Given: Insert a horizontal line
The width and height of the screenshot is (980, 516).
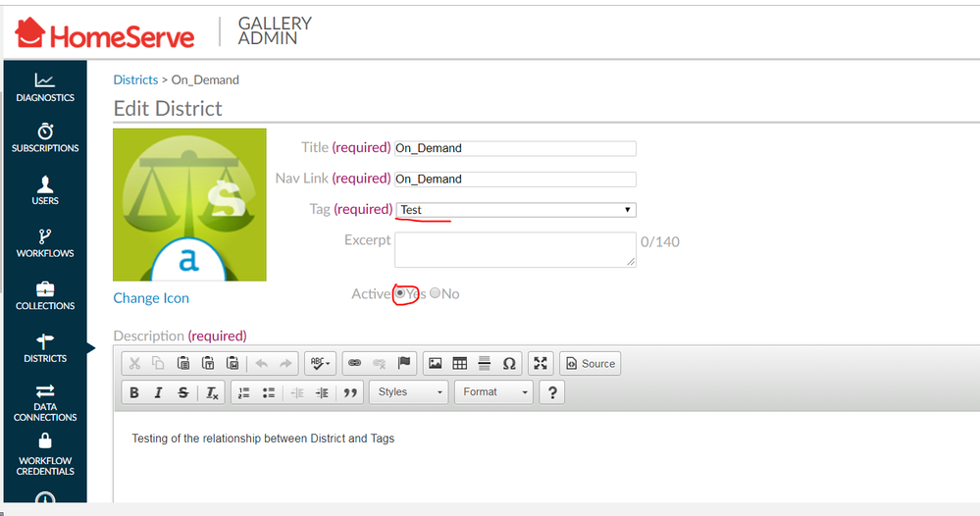Looking at the screenshot, I should coord(485,363).
